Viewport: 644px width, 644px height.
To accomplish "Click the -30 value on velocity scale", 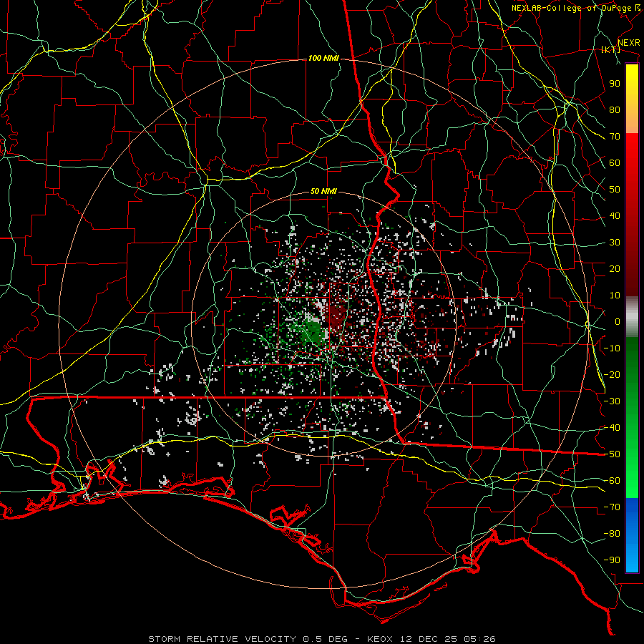I will coord(612,401).
